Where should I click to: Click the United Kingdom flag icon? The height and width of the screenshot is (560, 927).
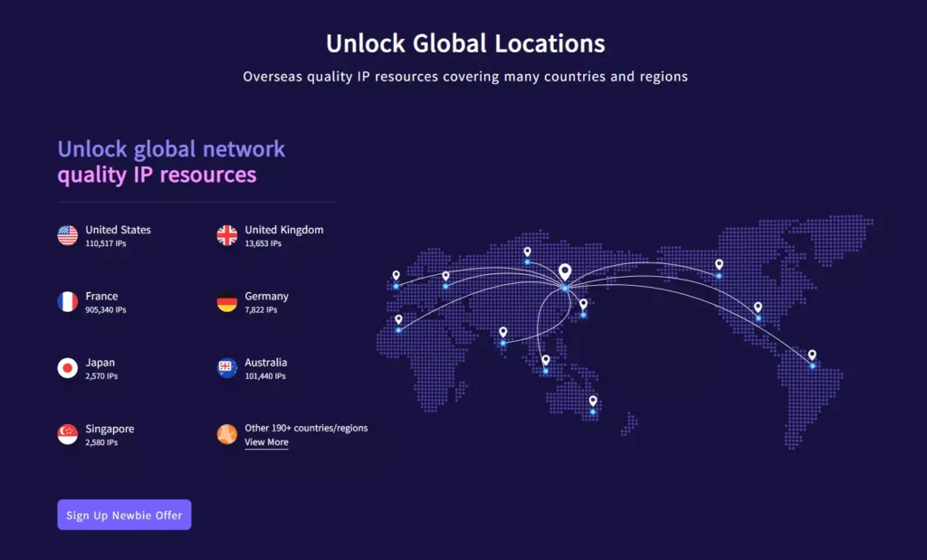(227, 236)
